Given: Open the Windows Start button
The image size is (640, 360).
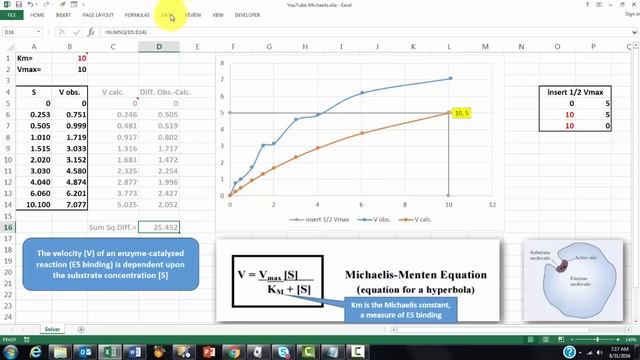Looking at the screenshot, I should [10, 352].
